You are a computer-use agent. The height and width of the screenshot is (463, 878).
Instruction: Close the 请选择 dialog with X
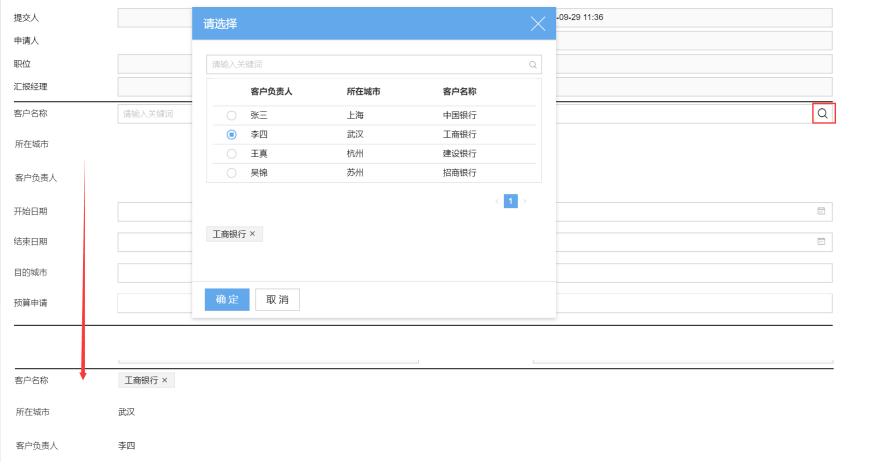(x=538, y=24)
